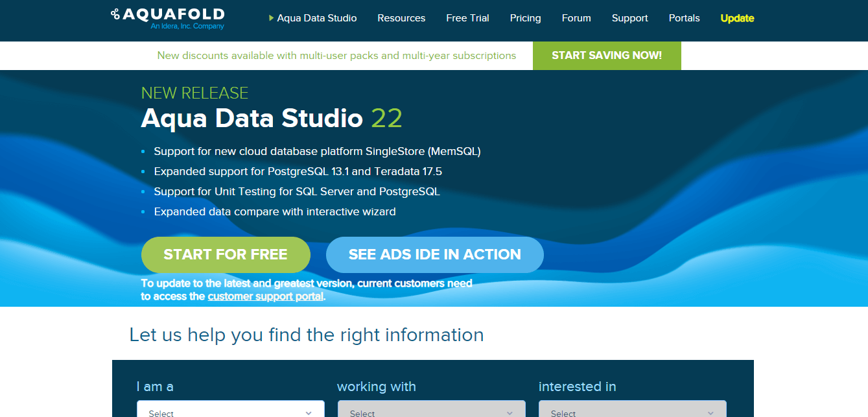Click 'Support for new cloud database platform SingleStore' text
The image size is (868, 417).
point(317,152)
